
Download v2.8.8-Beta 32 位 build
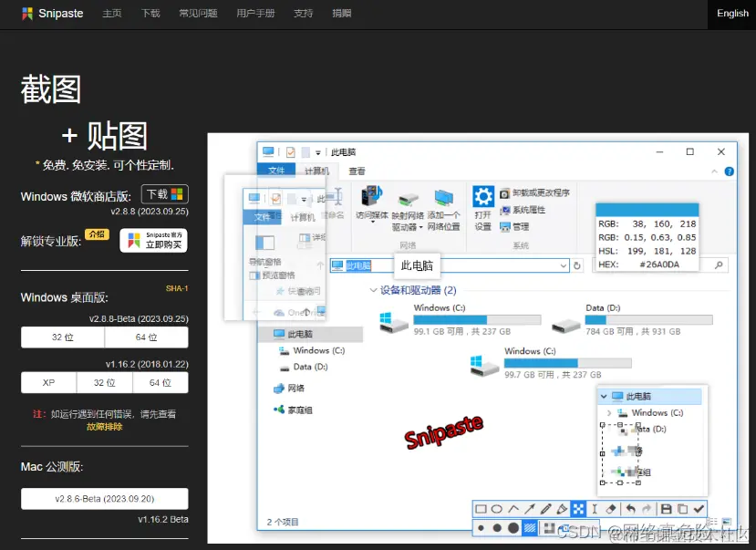pyautogui.click(x=63, y=337)
